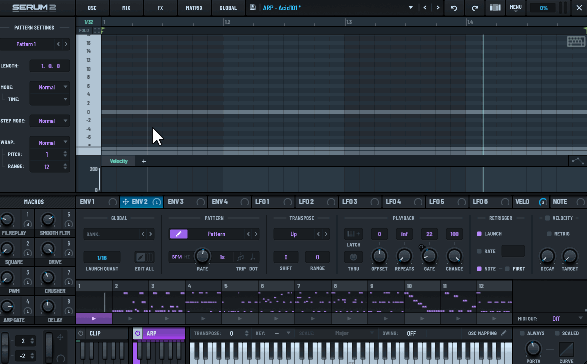
Task: Click the Thru circle icon
Action: (353, 257)
